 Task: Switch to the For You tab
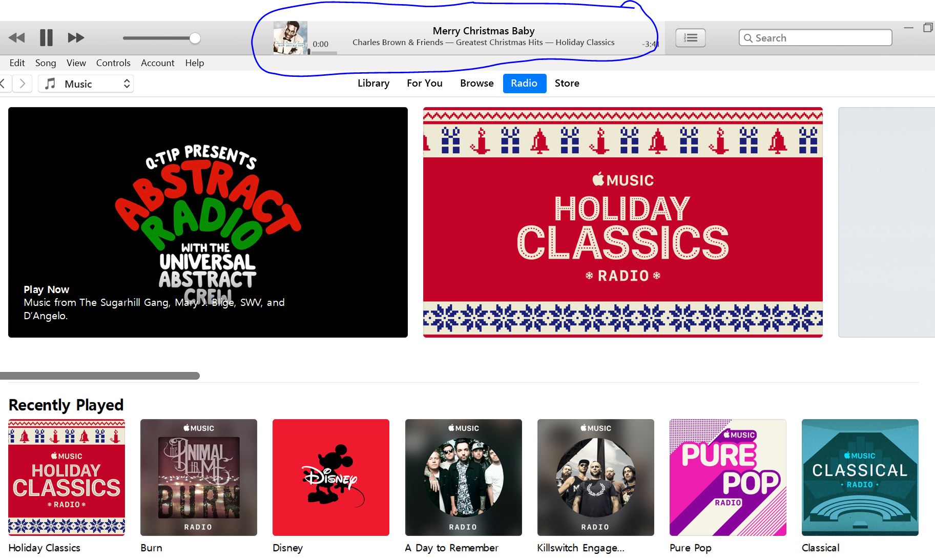pos(425,83)
